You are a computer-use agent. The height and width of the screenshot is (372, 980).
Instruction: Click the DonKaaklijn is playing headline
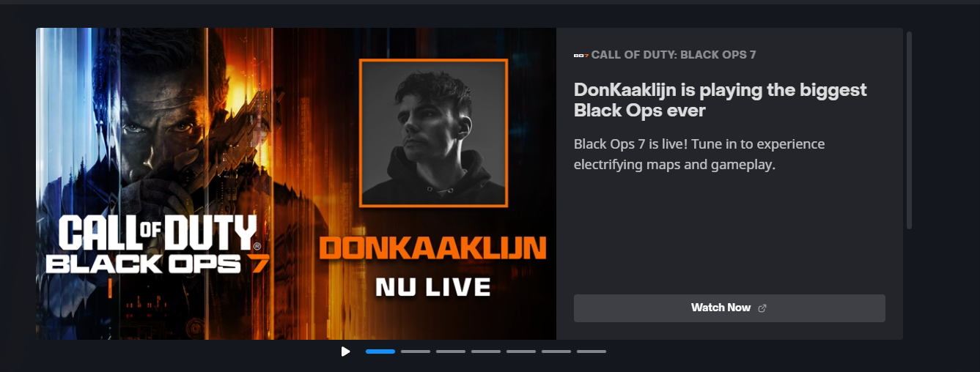coord(721,100)
